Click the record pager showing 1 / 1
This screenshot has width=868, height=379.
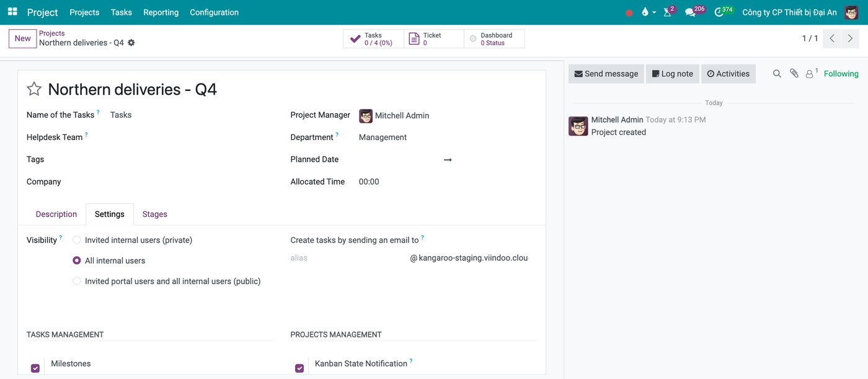pos(810,38)
